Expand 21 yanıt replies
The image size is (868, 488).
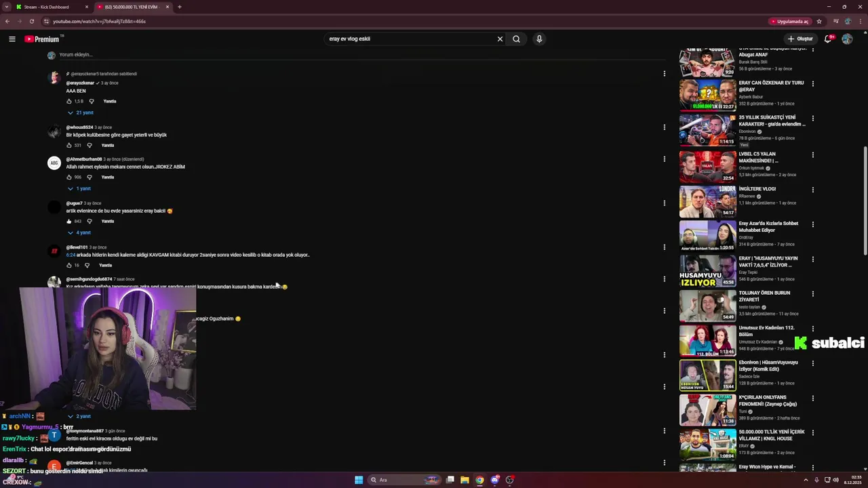click(80, 113)
